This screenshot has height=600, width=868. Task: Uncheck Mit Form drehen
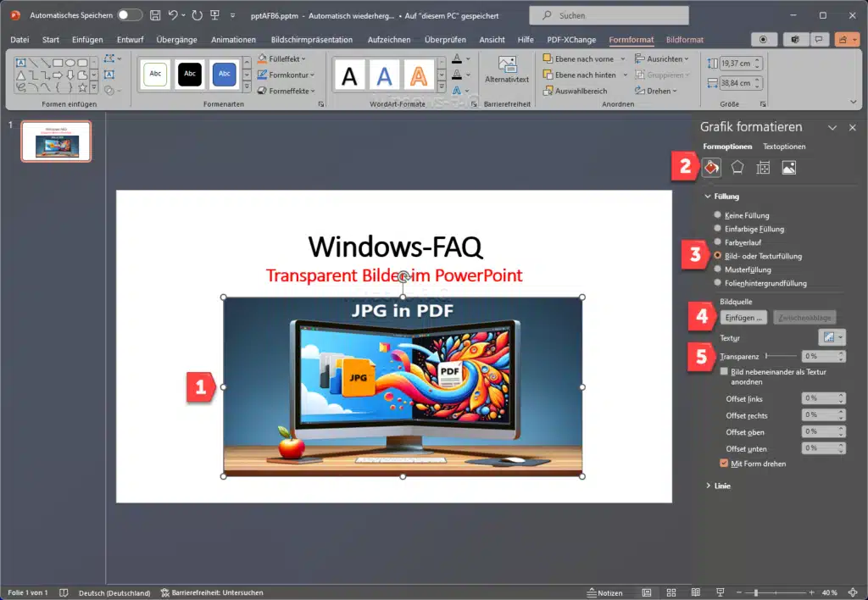[x=724, y=464]
